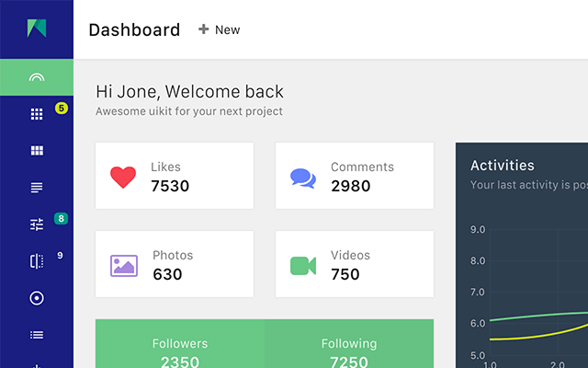The image size is (588, 368).
Task: Open the Comments stat card
Action: (x=355, y=177)
